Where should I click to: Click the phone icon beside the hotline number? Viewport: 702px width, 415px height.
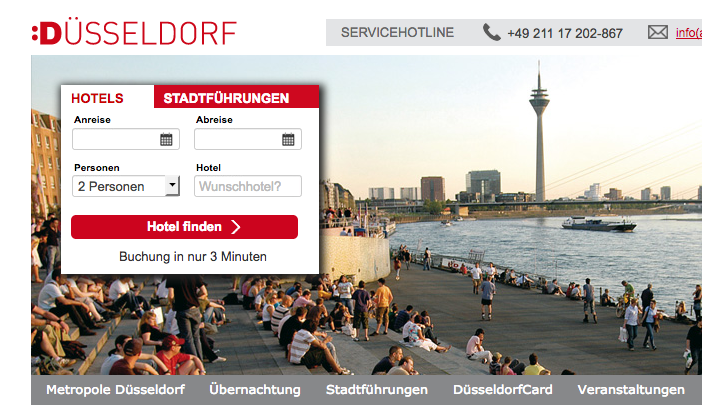[x=492, y=32]
